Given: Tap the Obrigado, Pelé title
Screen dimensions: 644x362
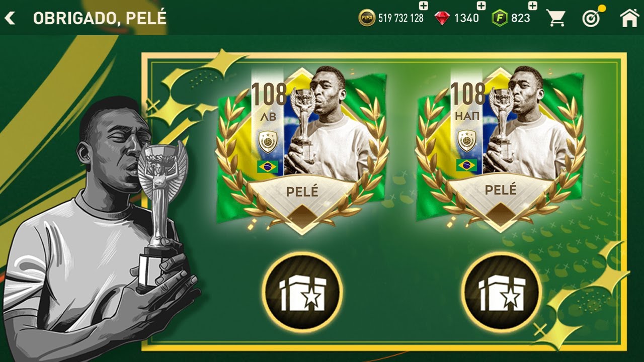Looking at the screenshot, I should click(x=100, y=19).
